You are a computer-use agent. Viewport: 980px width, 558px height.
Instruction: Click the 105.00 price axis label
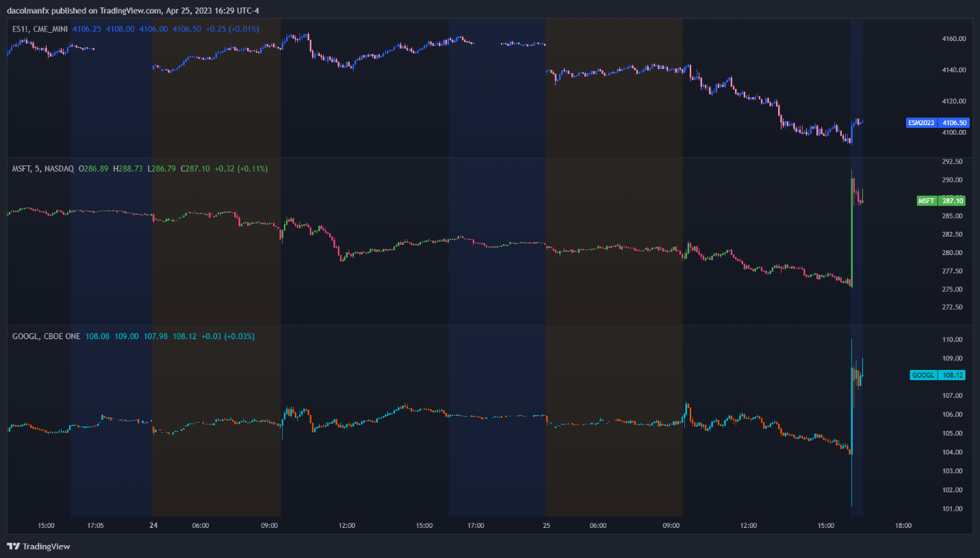tap(953, 434)
